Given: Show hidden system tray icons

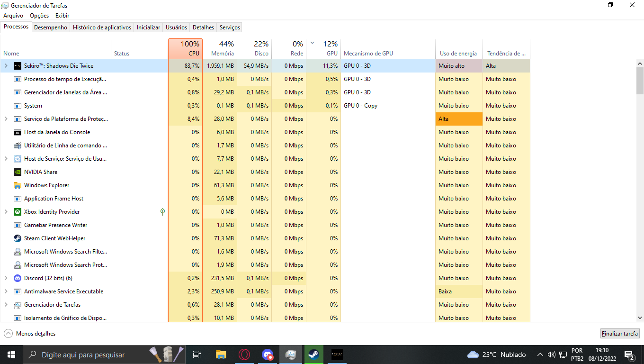Looking at the screenshot, I should (x=540, y=355).
